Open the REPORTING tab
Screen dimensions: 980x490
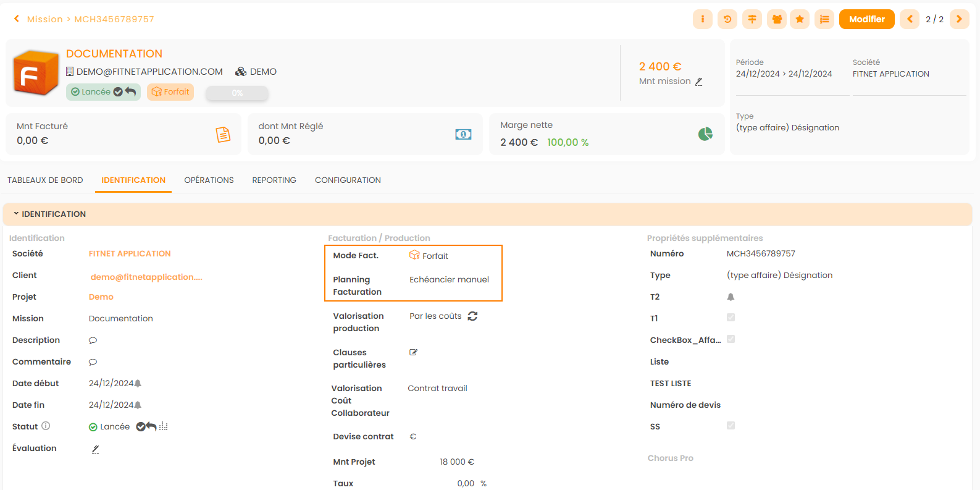(274, 180)
